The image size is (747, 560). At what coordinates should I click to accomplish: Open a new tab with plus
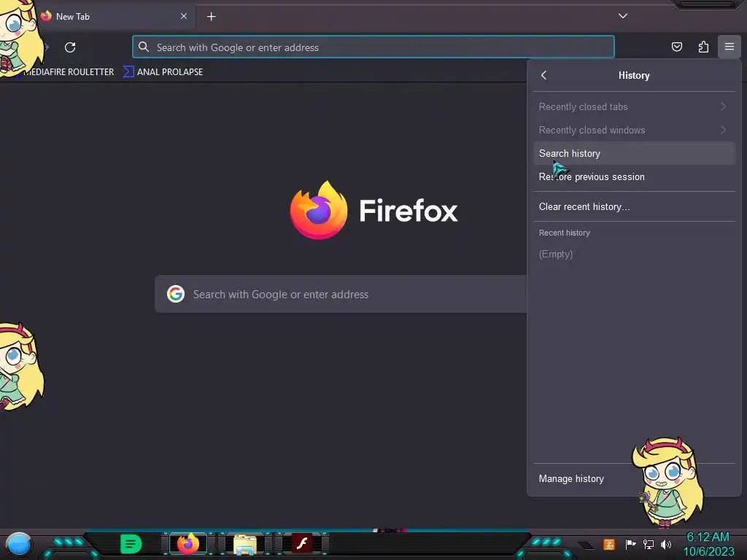pos(211,17)
